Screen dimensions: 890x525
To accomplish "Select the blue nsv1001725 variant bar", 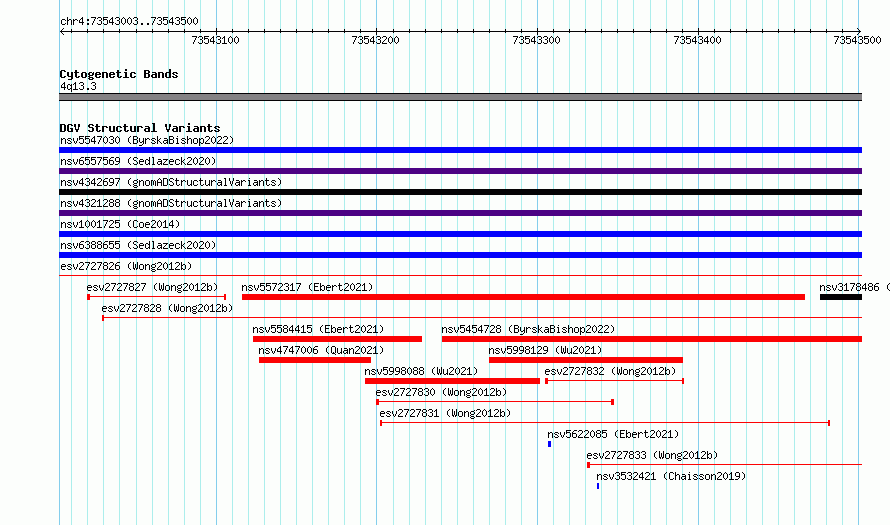I will coord(460,234).
